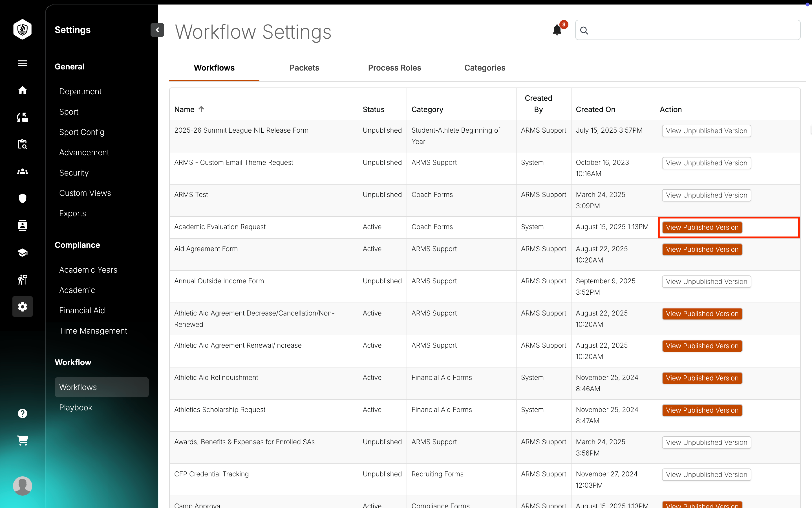Click the search magnifier icon

(584, 30)
